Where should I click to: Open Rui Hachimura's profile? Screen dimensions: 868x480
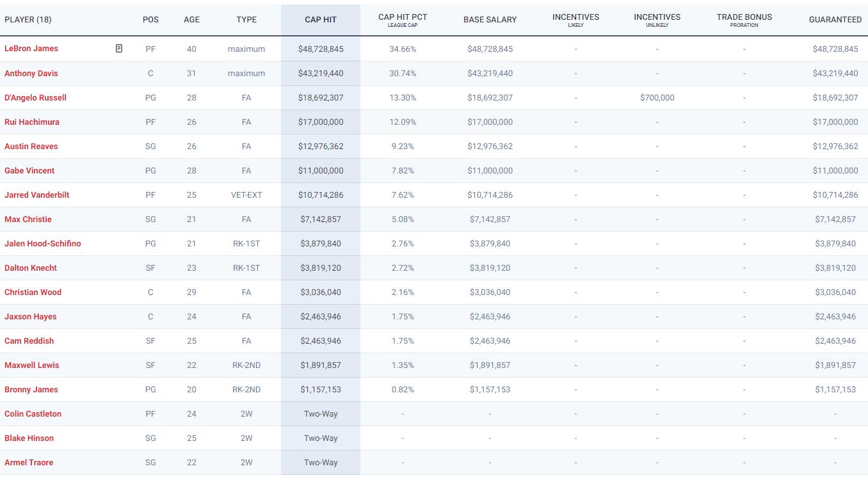point(32,122)
